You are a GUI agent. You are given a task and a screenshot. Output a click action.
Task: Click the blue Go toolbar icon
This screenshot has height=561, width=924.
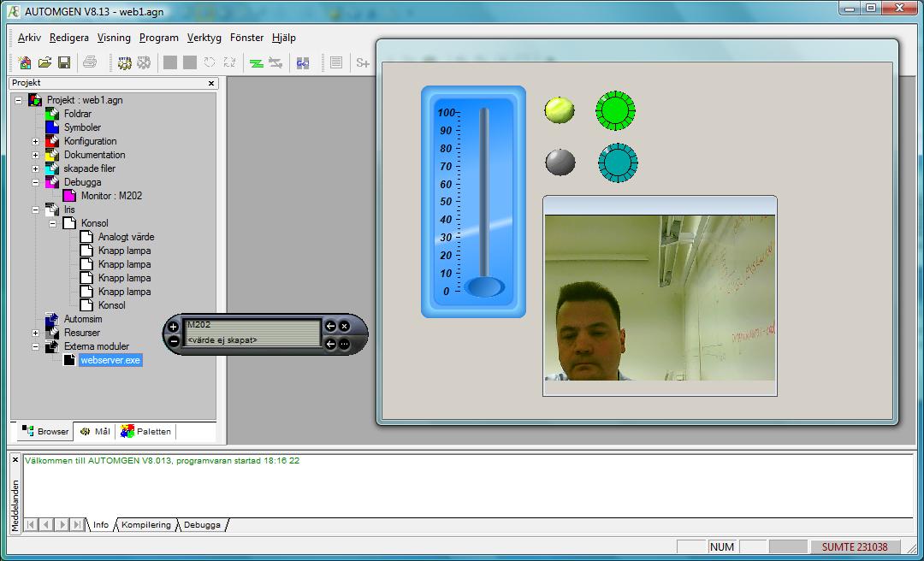click(x=303, y=62)
